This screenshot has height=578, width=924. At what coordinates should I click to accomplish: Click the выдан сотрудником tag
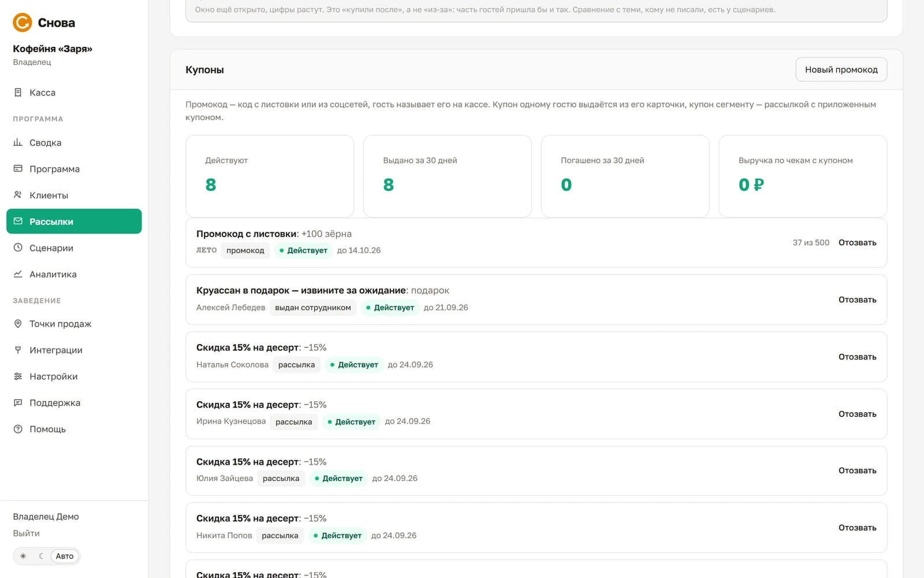(x=313, y=307)
